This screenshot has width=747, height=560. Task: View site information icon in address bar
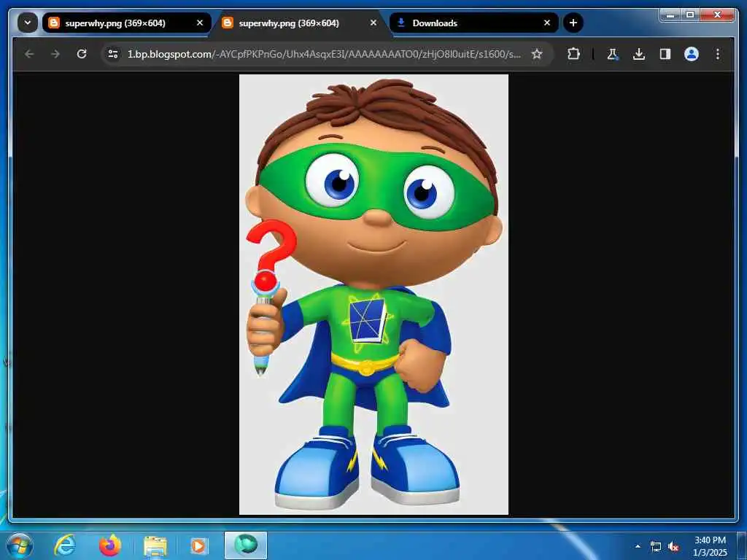tap(113, 54)
